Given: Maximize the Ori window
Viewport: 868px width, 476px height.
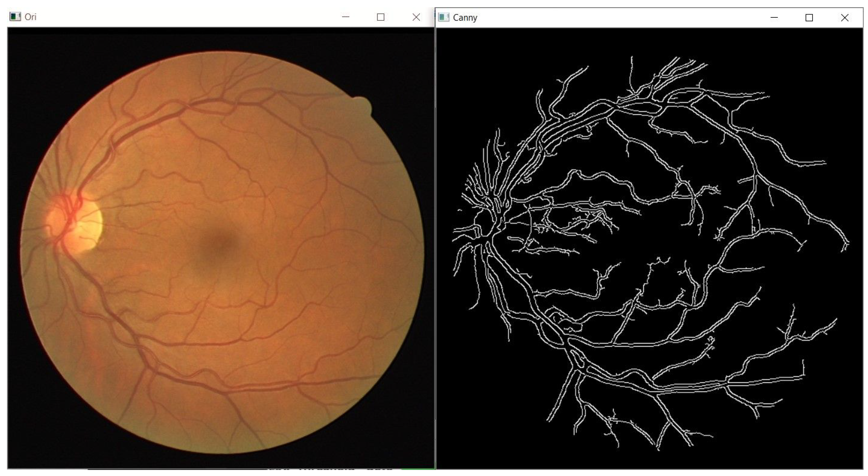Looking at the screenshot, I should pyautogui.click(x=380, y=17).
